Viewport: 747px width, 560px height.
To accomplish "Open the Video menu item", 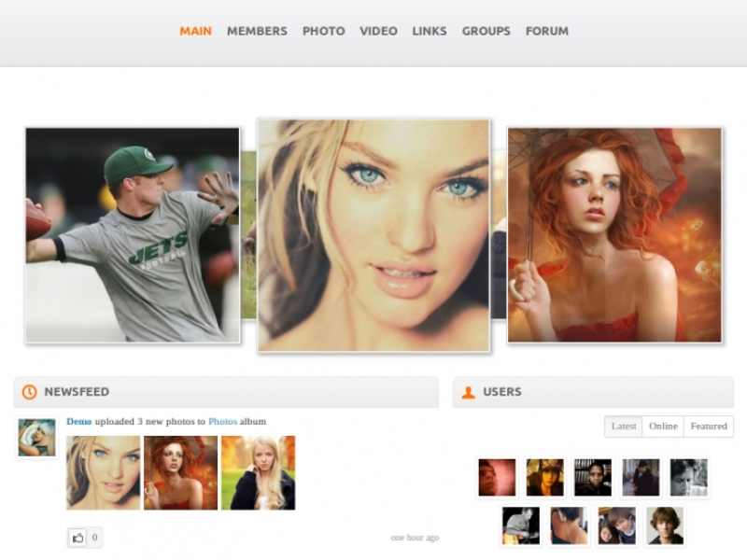I will (378, 31).
